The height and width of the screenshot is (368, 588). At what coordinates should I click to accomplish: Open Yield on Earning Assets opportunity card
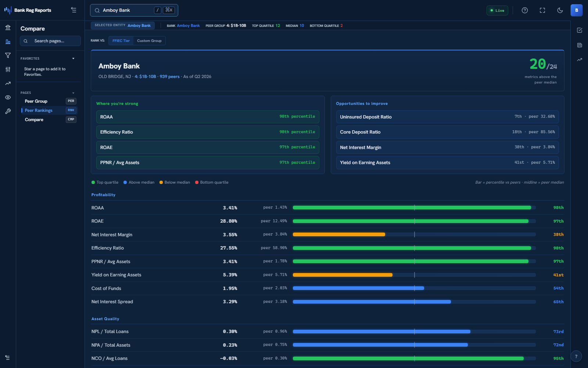coord(447,163)
